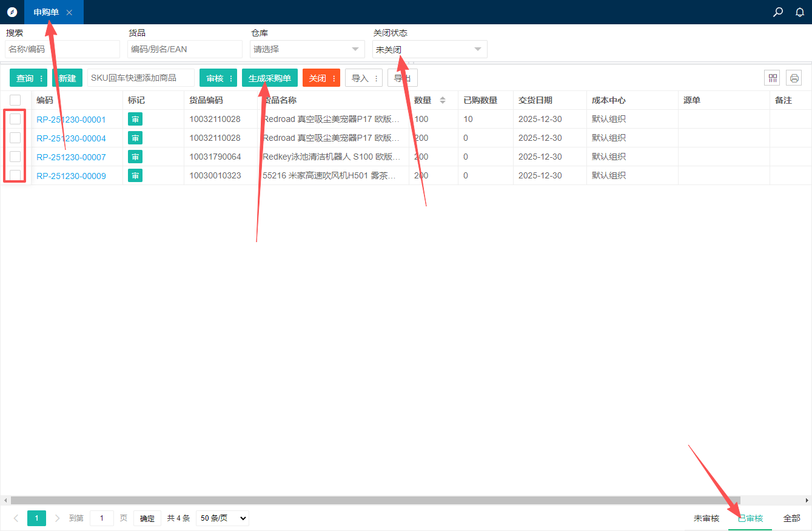The image size is (812, 531).
Task: Click the 审 badge for RP-251230-00001
Action: [135, 120]
